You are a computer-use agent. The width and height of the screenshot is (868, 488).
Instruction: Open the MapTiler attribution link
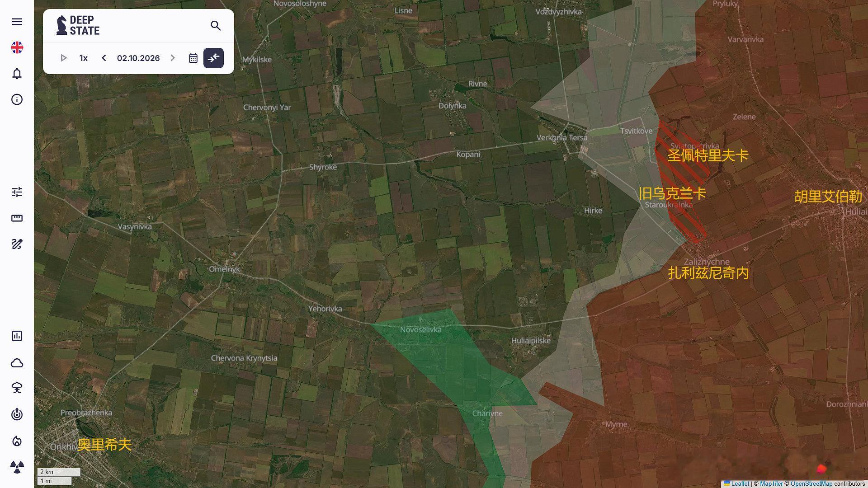[x=771, y=483]
